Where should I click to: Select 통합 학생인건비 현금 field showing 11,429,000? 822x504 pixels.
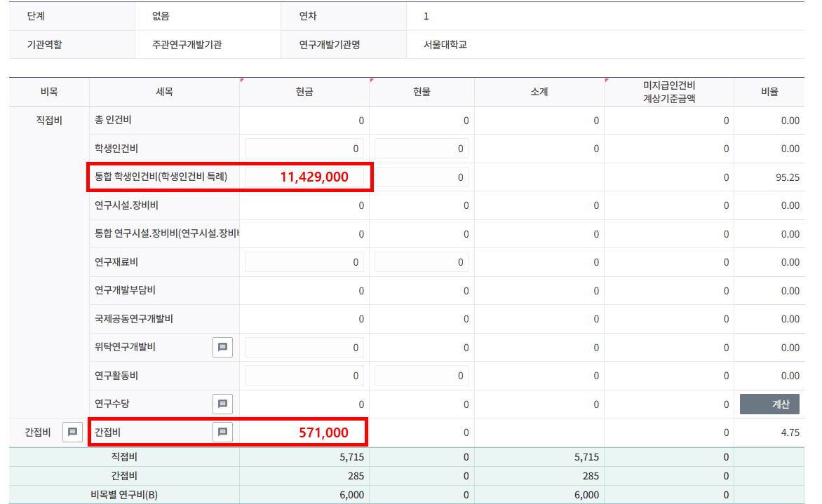click(304, 177)
